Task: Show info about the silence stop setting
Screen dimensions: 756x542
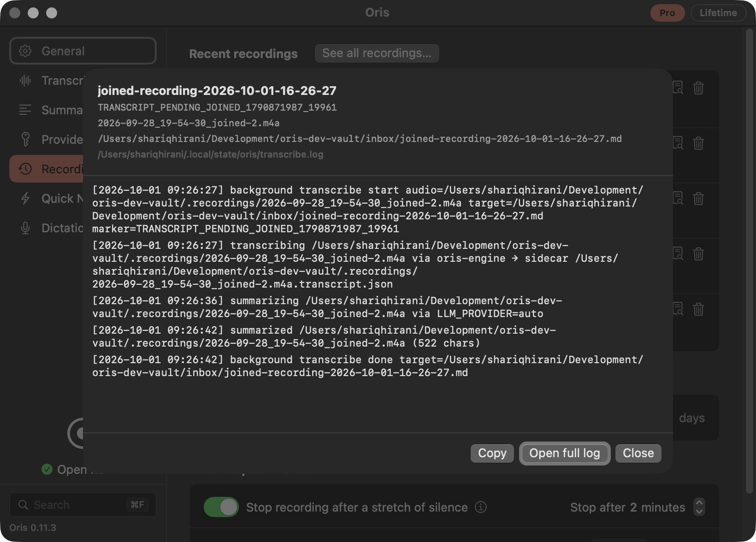Action: [481, 507]
